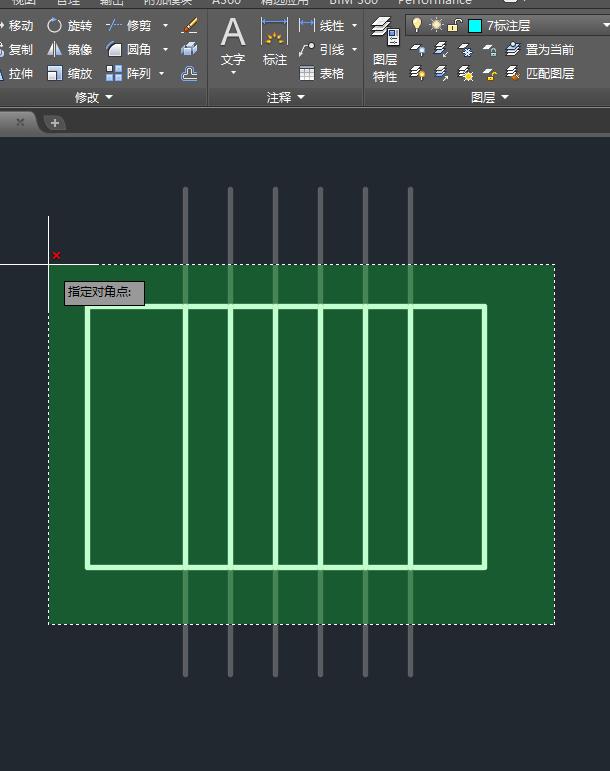The image size is (610, 771).
Task: Click the large 文字 (Text) tool
Action: (x=233, y=43)
